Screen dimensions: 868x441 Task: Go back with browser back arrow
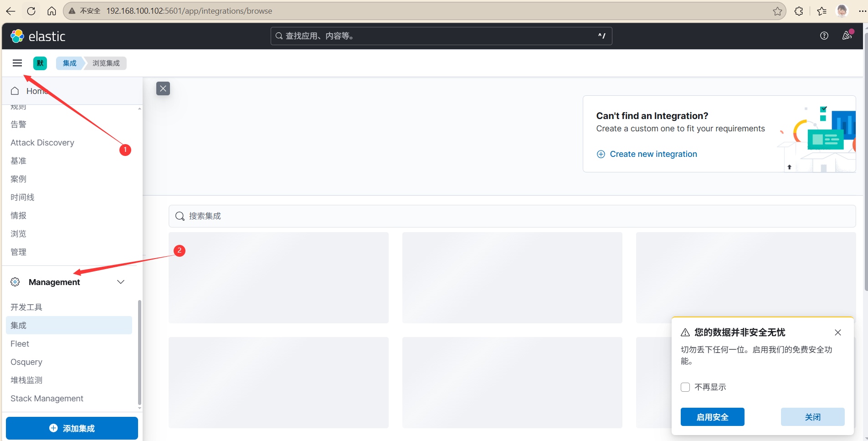11,11
